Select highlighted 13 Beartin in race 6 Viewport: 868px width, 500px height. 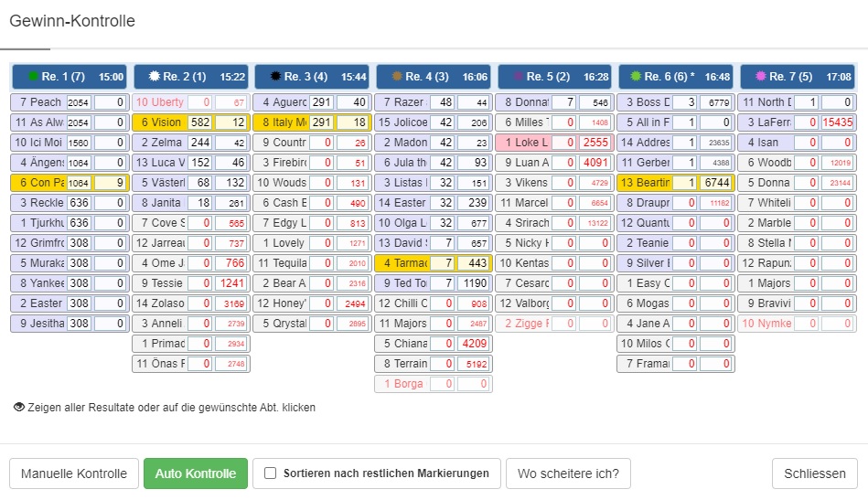point(676,183)
